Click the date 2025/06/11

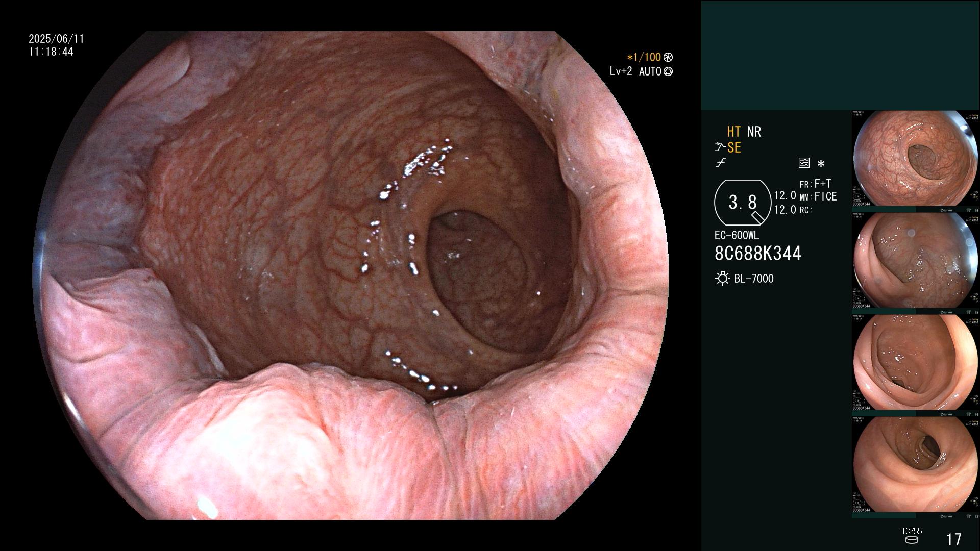coord(56,39)
